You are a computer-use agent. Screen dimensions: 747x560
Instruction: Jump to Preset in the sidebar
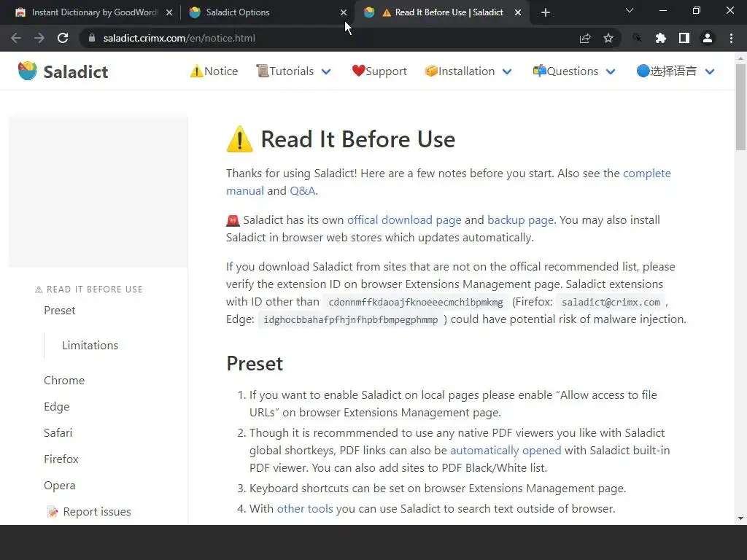[60, 311]
